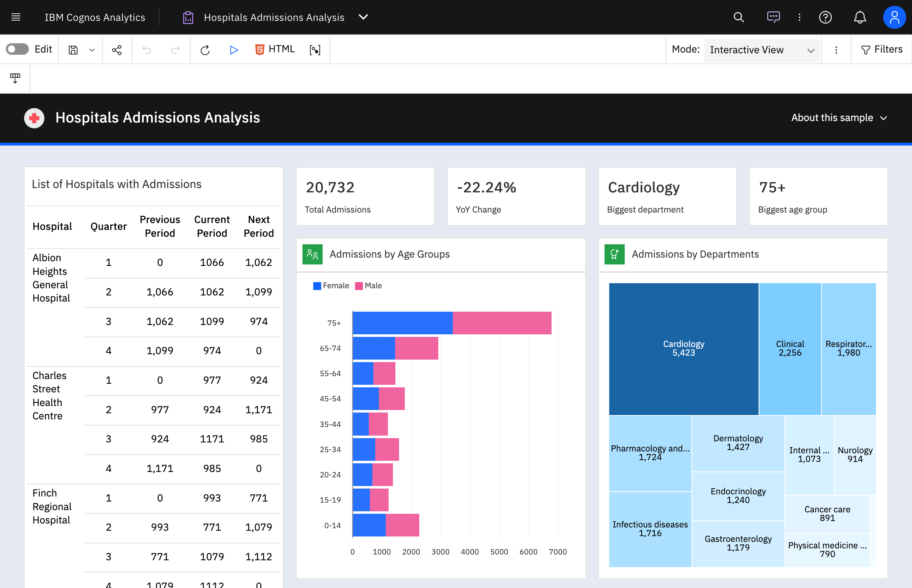Click the 75+ male pink bar
The width and height of the screenshot is (912, 588).
(502, 323)
